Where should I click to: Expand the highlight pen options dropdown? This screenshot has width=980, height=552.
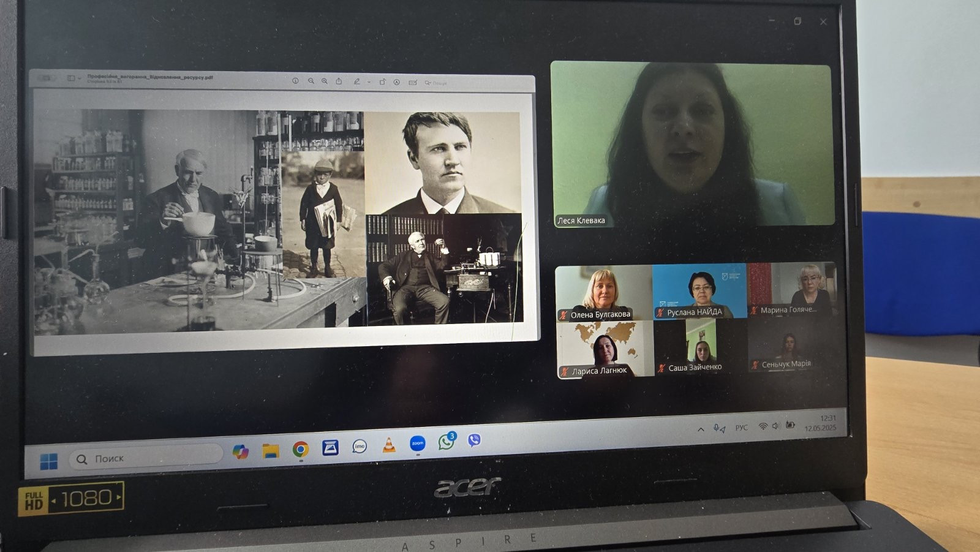click(369, 81)
